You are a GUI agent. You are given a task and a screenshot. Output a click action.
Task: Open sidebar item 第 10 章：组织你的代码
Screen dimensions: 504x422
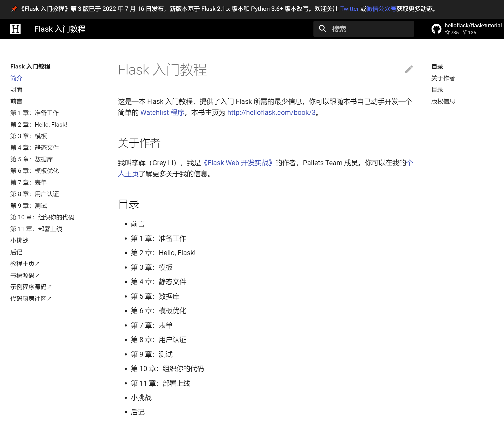pyautogui.click(x=42, y=217)
